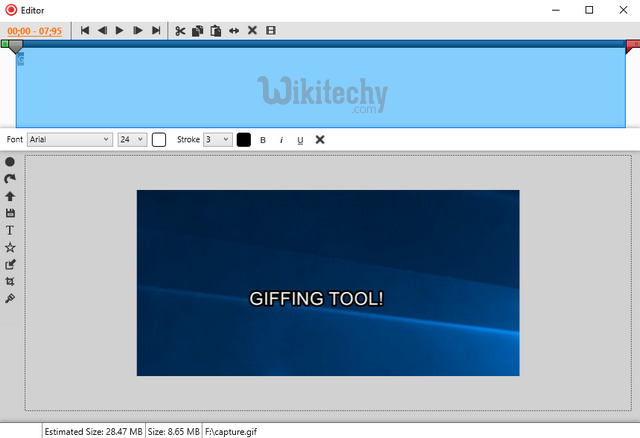Open the Font family dropdown
This screenshot has height=438, width=640.
[x=70, y=140]
